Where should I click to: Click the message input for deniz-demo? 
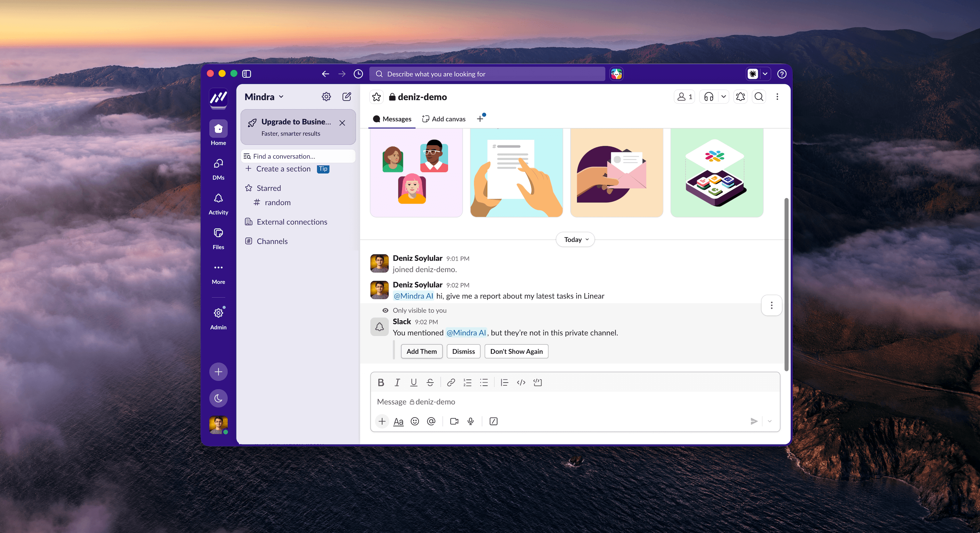click(x=575, y=402)
